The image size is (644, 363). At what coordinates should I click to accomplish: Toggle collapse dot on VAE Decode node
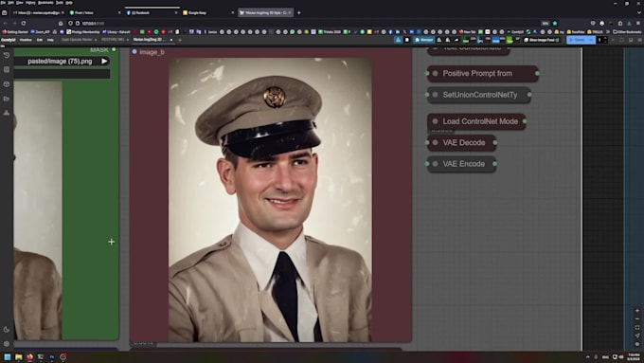[436, 143]
